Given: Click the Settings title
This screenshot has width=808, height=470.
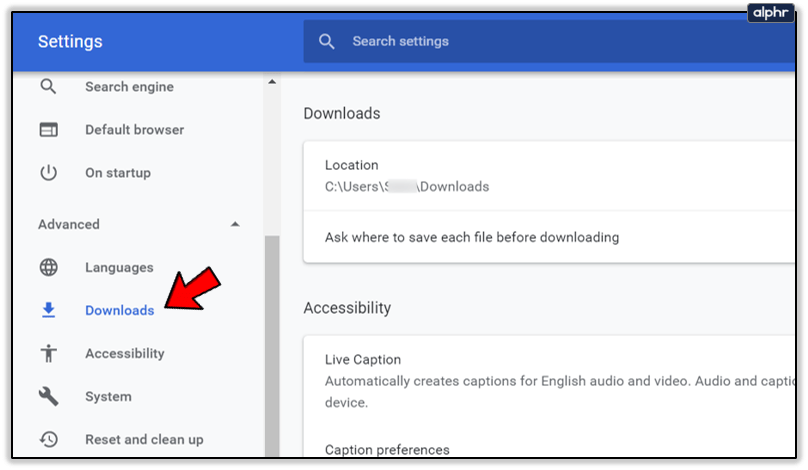Looking at the screenshot, I should pyautogui.click(x=70, y=41).
